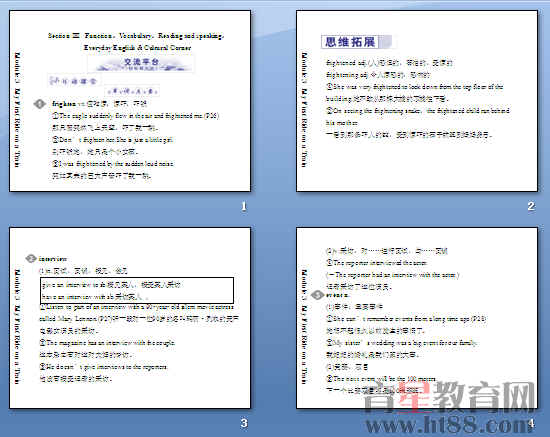Click vertical Module 3 sidebar text on slide 2
The width and height of the screenshot is (550, 437).
[304, 109]
